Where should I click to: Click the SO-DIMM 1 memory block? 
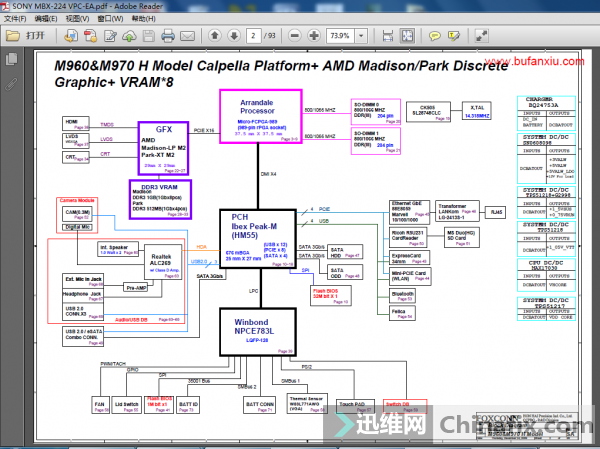(376, 141)
